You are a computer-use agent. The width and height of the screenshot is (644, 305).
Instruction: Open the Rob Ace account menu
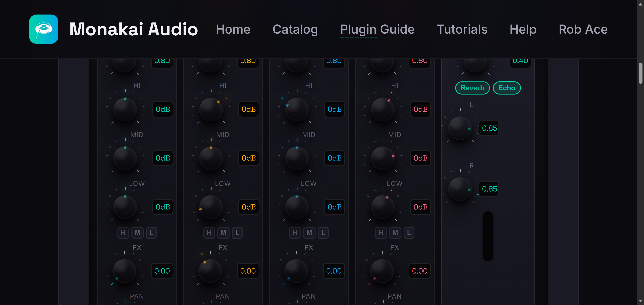[583, 29]
